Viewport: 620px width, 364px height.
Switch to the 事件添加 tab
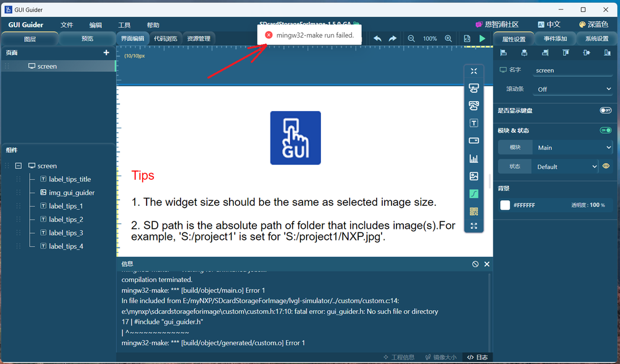coord(555,38)
